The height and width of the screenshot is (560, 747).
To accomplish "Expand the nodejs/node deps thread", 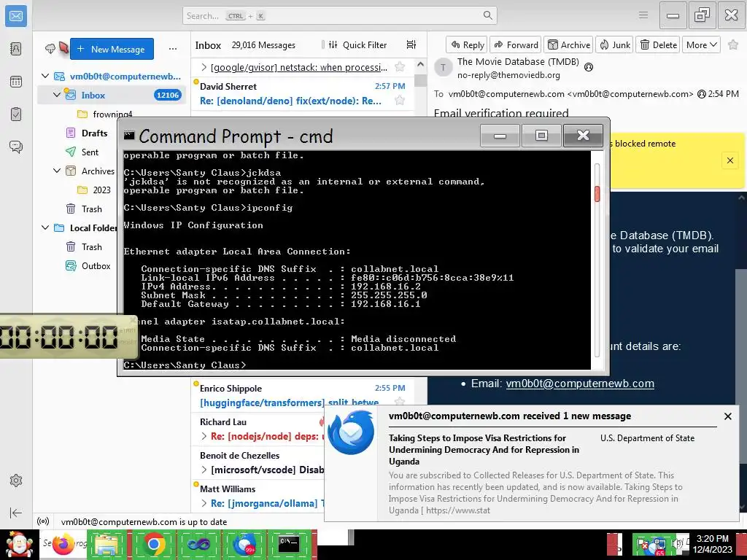I will pyautogui.click(x=204, y=436).
